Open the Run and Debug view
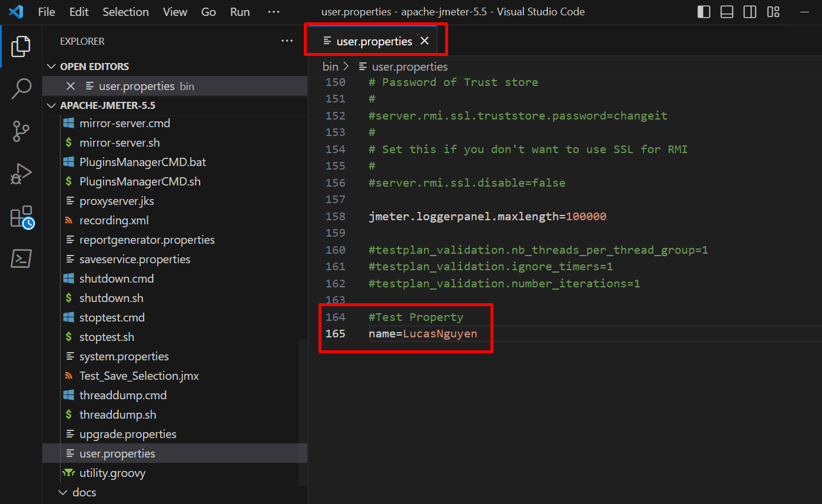This screenshot has width=822, height=504. 21,173
